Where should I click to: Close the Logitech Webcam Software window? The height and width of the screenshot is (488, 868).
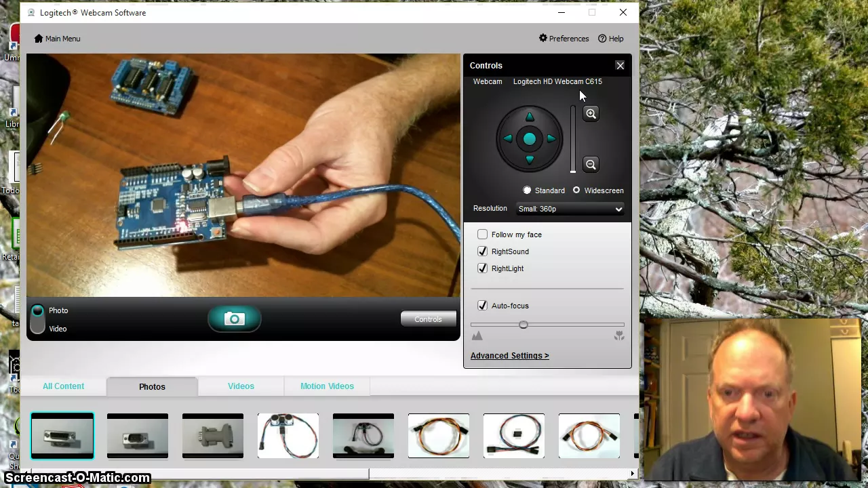(x=623, y=12)
